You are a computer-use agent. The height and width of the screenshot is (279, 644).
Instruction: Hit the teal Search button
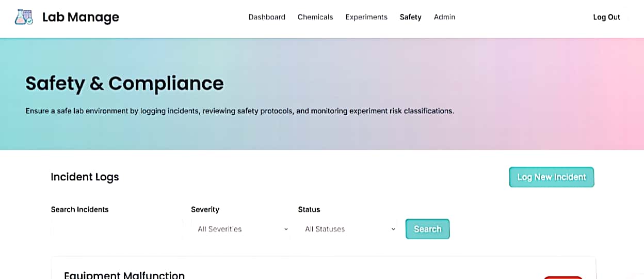coord(427,229)
